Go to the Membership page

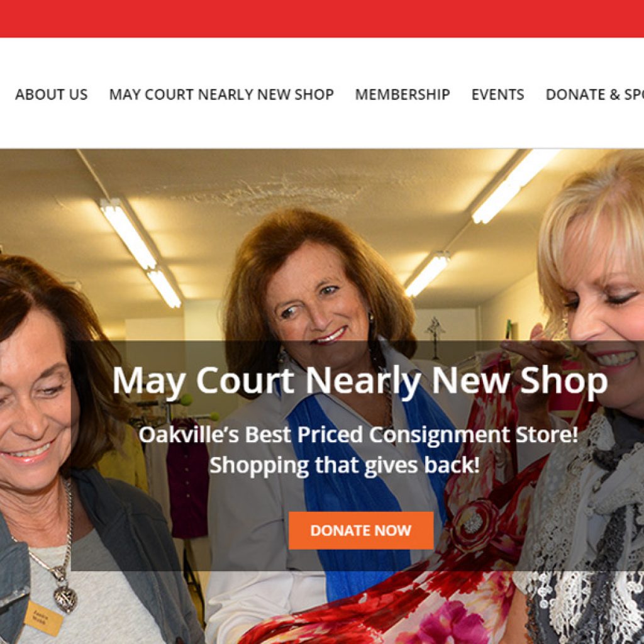tap(402, 94)
